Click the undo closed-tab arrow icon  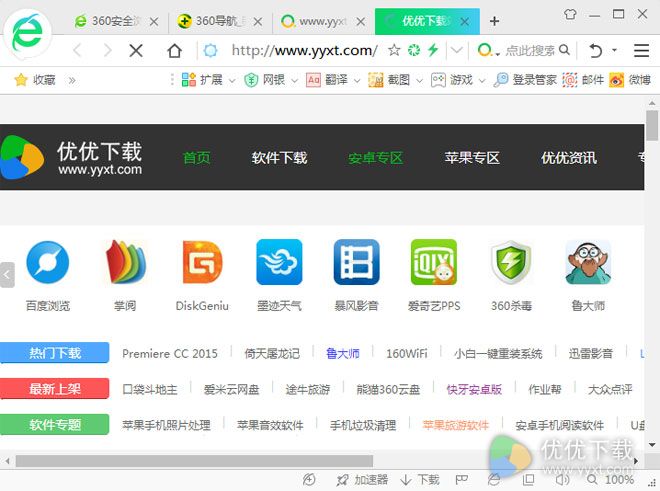point(595,51)
